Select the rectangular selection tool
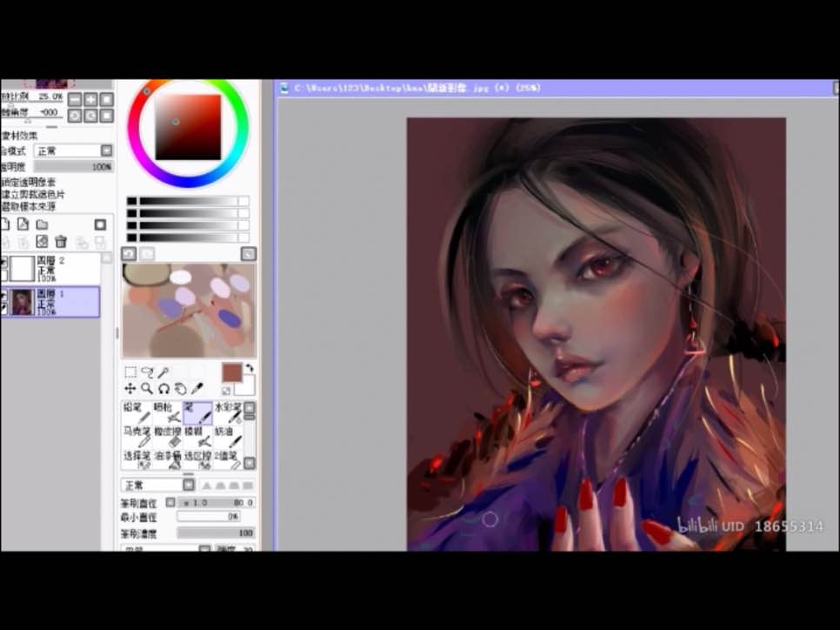Image resolution: width=840 pixels, height=630 pixels. coord(130,372)
